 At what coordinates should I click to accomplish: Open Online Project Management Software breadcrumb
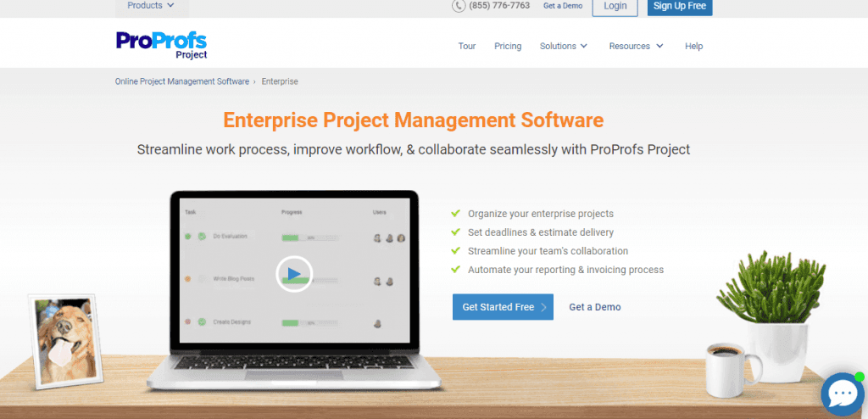[182, 81]
